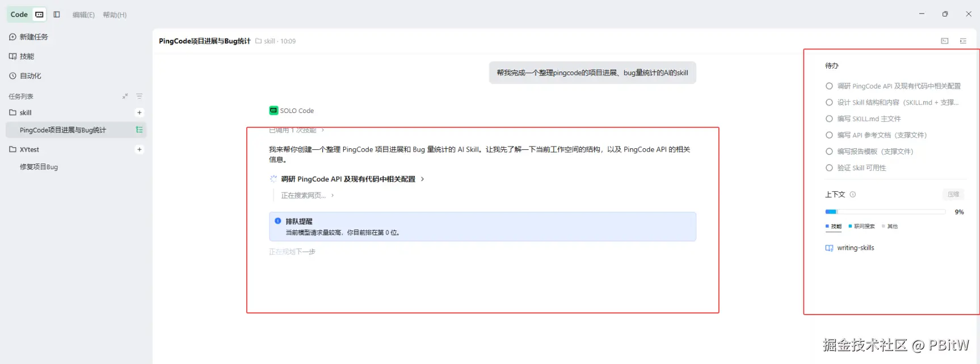
Task: Click the spinner icon beside 调研 step
Action: coord(273,179)
